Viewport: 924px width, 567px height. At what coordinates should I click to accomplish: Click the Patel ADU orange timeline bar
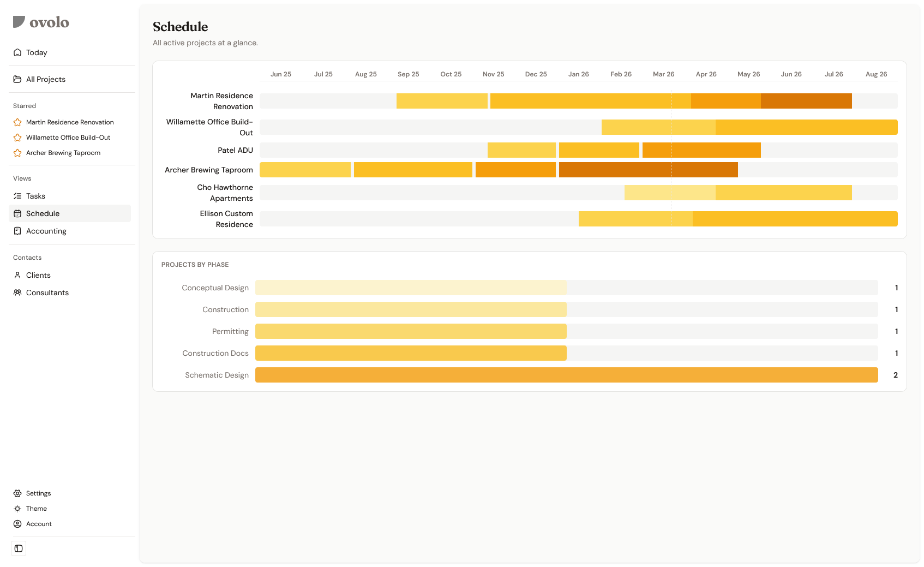click(x=701, y=150)
